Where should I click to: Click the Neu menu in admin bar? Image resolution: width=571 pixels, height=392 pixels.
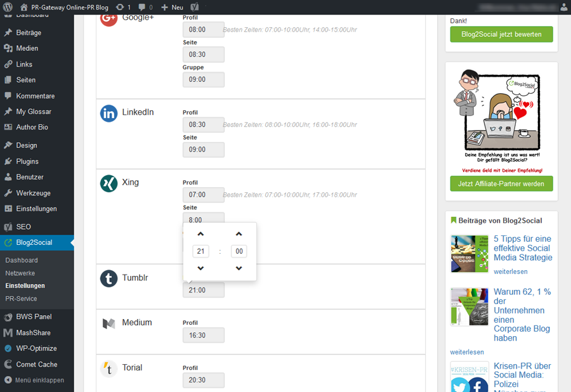[x=172, y=7]
